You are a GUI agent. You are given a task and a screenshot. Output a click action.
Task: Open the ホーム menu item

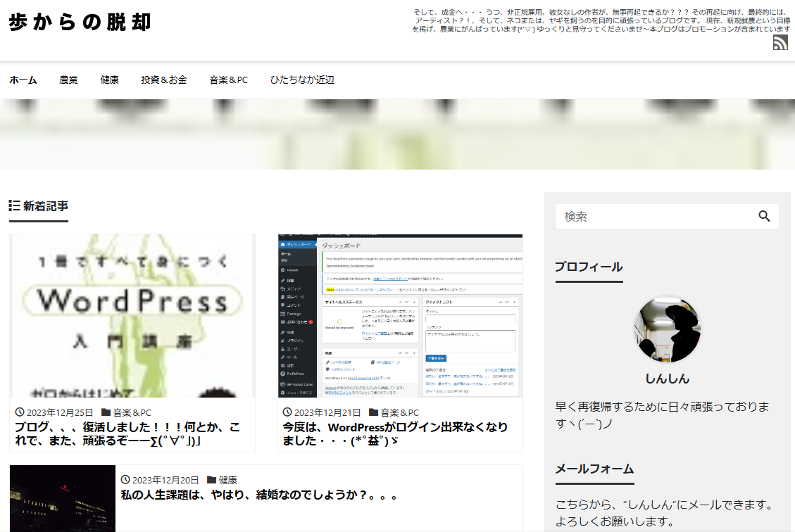click(x=23, y=80)
